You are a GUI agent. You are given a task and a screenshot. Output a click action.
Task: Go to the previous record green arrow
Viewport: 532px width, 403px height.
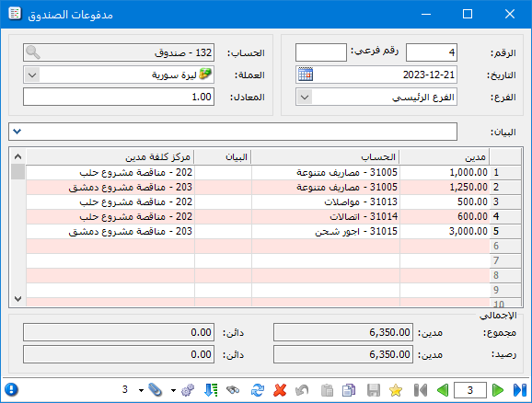click(x=443, y=390)
